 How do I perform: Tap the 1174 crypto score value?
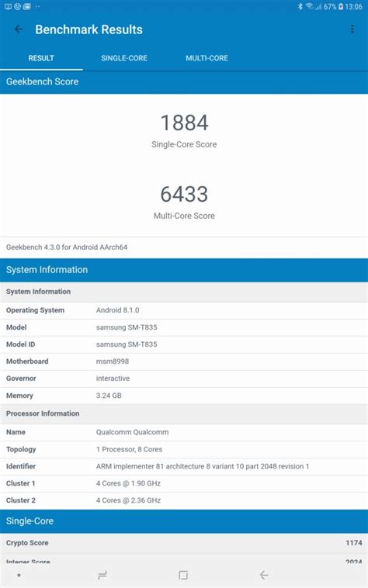click(354, 543)
